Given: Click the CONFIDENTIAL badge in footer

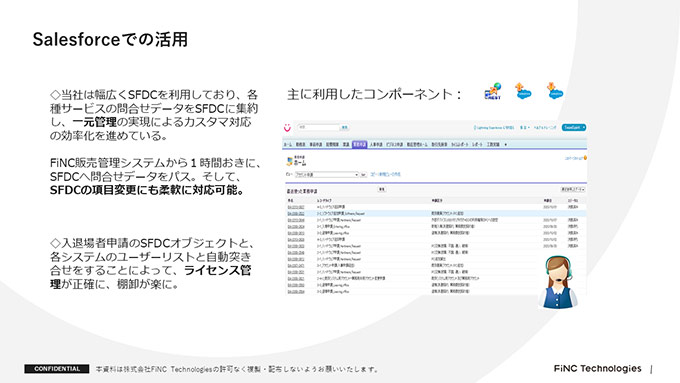Looking at the screenshot, I should (57, 369).
